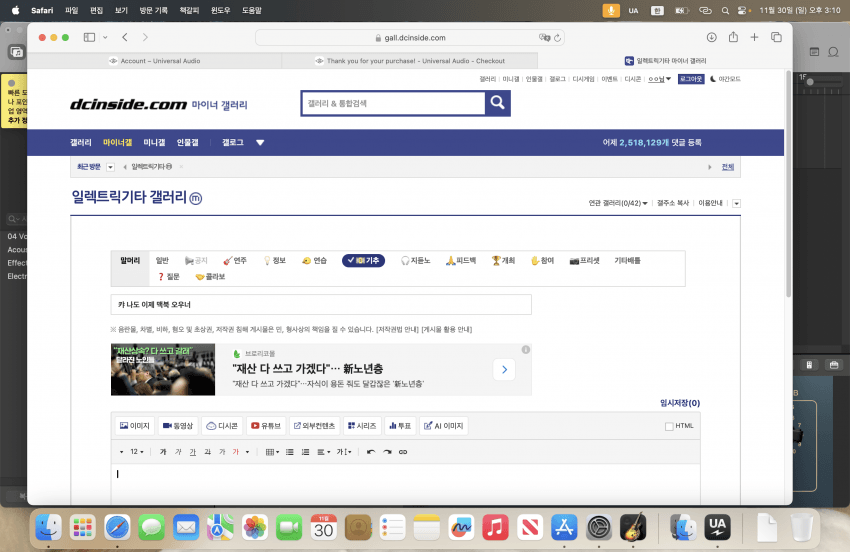Open the 동영상 video upload tool
Viewport: 850px width, 552px height.
point(178,425)
